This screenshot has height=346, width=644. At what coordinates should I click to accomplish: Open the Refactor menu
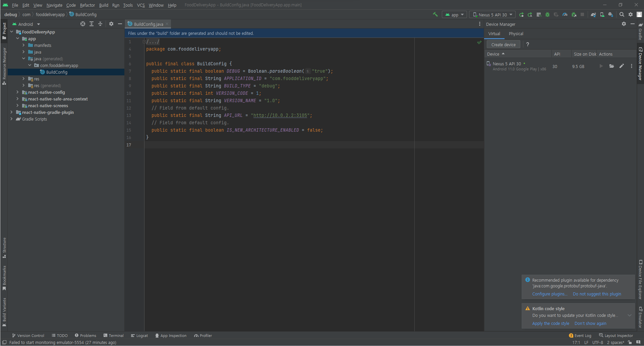coord(87,5)
